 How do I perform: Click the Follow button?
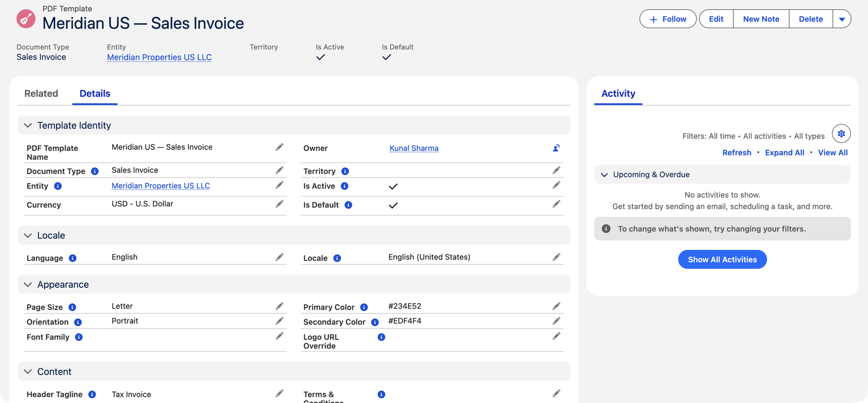click(668, 19)
